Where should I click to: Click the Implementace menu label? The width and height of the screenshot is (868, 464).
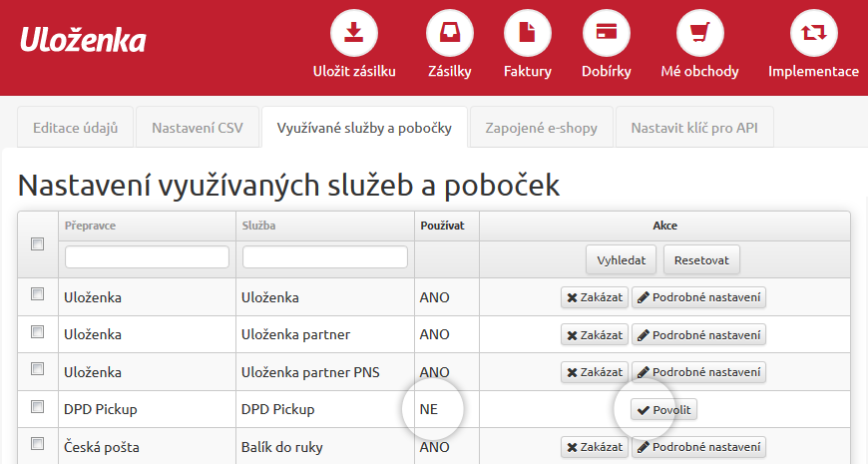coord(814,72)
